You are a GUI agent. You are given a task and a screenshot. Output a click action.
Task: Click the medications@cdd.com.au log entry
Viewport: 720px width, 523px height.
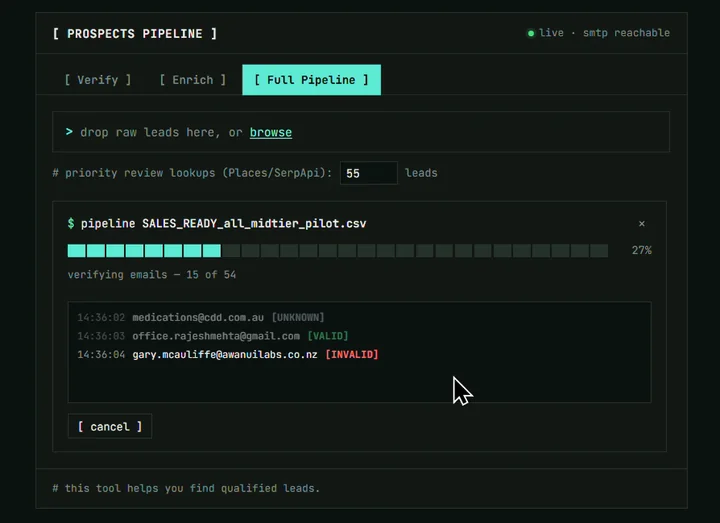point(198,317)
